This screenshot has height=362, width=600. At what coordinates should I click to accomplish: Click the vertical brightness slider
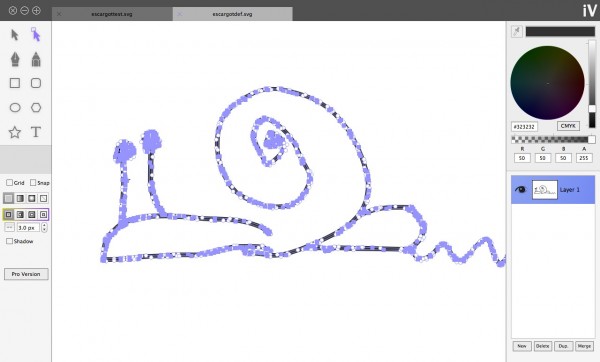click(592, 84)
